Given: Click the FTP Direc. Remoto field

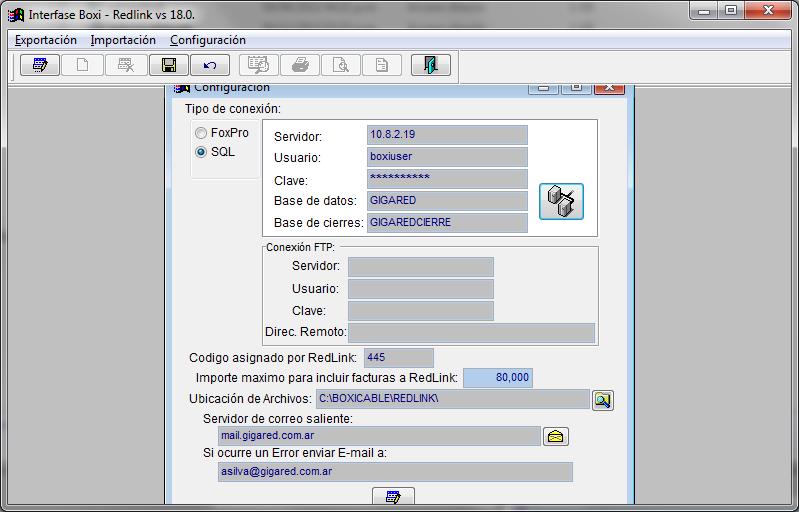Looking at the screenshot, I should [x=471, y=333].
